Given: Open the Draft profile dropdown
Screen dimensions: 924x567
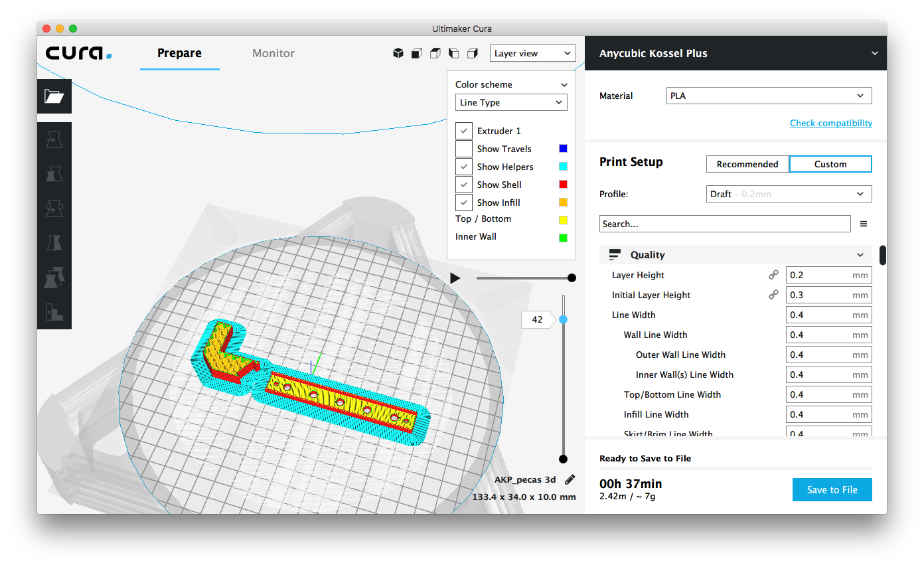Looking at the screenshot, I should coord(789,194).
